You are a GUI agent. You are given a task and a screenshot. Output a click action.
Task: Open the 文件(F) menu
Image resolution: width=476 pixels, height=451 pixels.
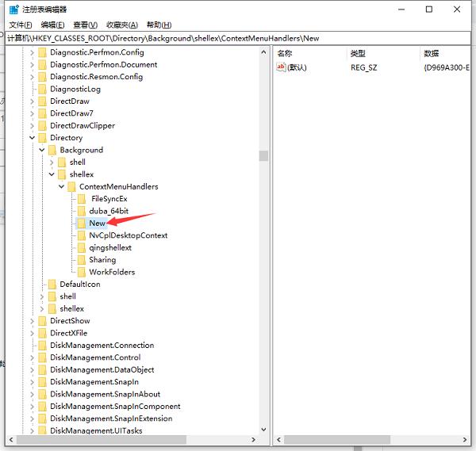pyautogui.click(x=21, y=25)
